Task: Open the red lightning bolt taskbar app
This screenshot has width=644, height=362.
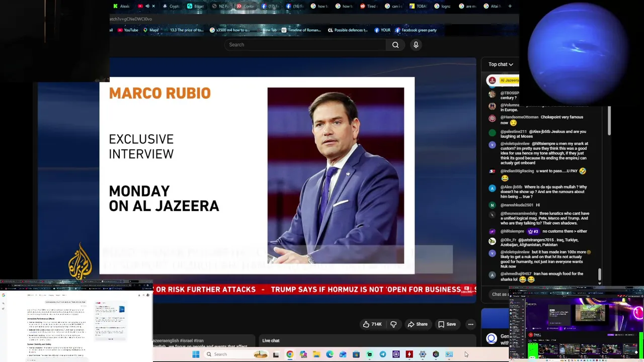Action: tap(410, 354)
